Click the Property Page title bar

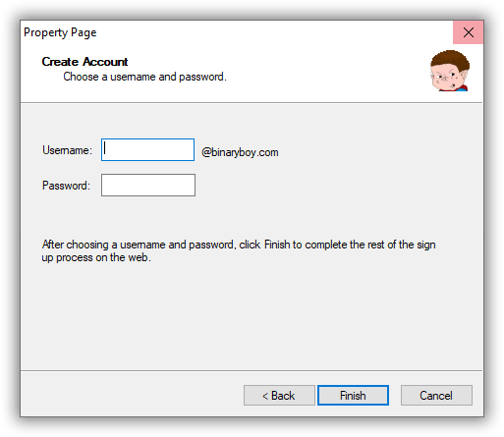click(237, 32)
